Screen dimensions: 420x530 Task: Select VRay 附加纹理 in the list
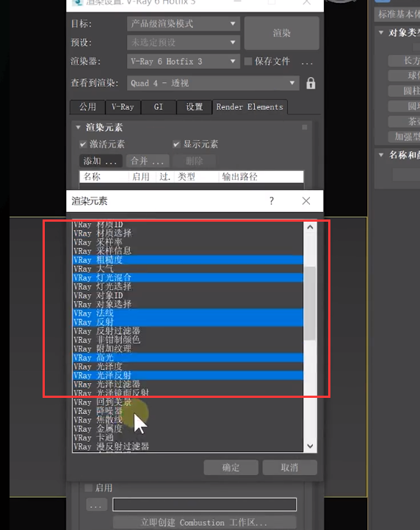pyautogui.click(x=188, y=349)
